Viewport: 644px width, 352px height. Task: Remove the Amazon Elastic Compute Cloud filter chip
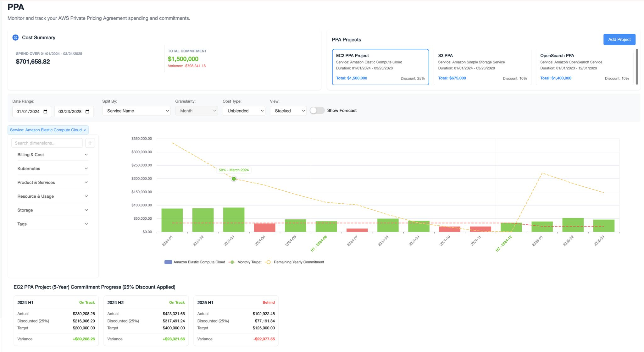pyautogui.click(x=85, y=130)
